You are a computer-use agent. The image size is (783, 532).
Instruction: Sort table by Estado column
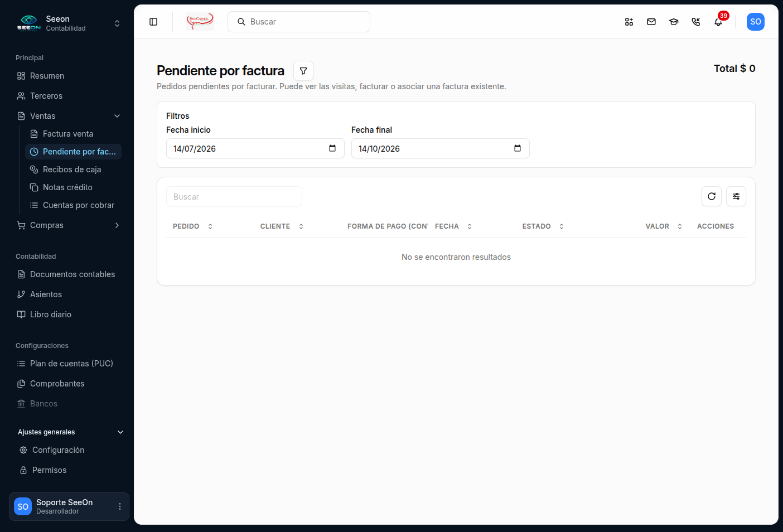(543, 226)
